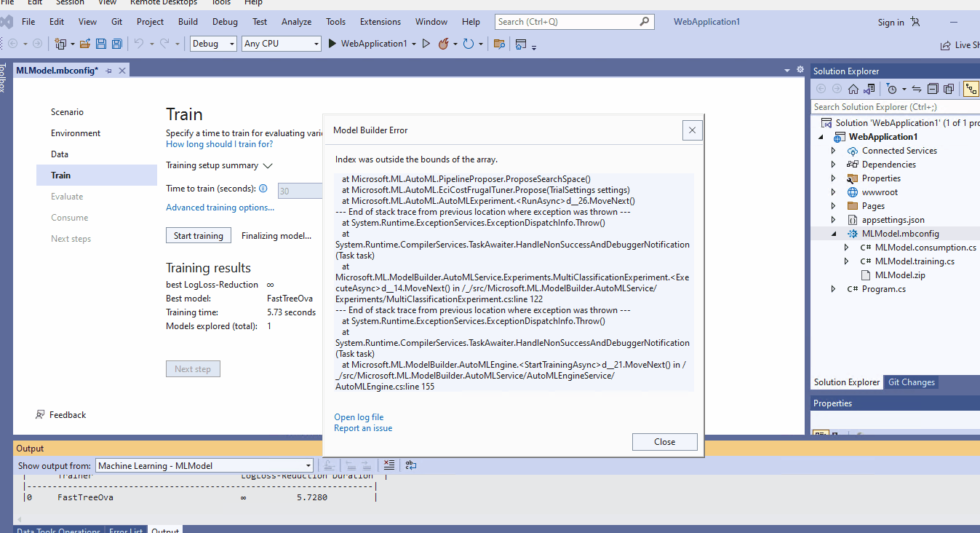Click the Time to train info icon

point(263,189)
